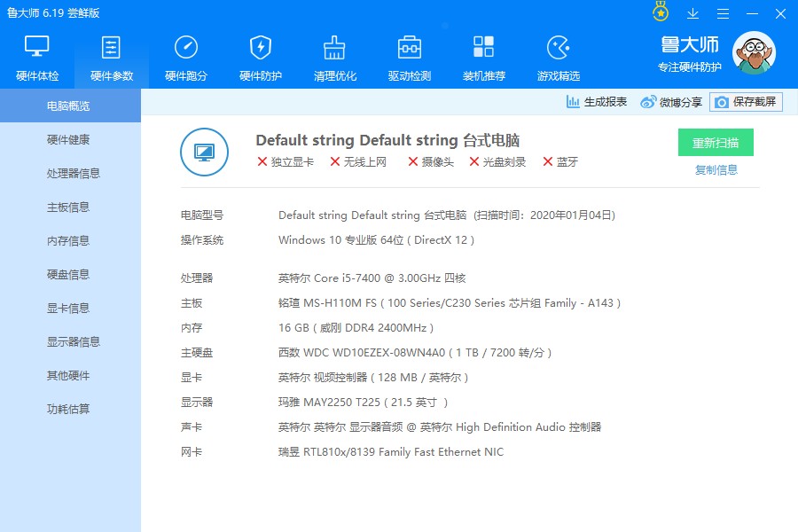The width and height of the screenshot is (798, 532).
Task: Open 游戏精选 featured games section
Action: point(559,58)
